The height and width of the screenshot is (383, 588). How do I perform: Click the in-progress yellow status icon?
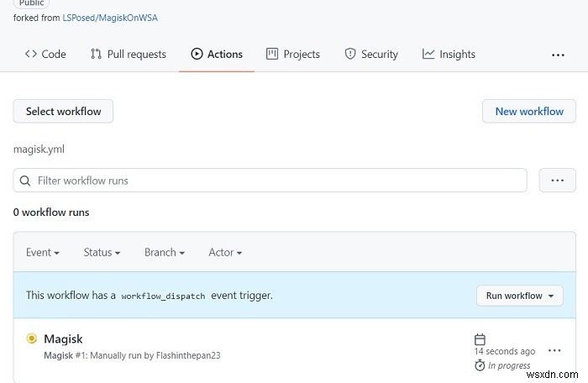(x=32, y=338)
